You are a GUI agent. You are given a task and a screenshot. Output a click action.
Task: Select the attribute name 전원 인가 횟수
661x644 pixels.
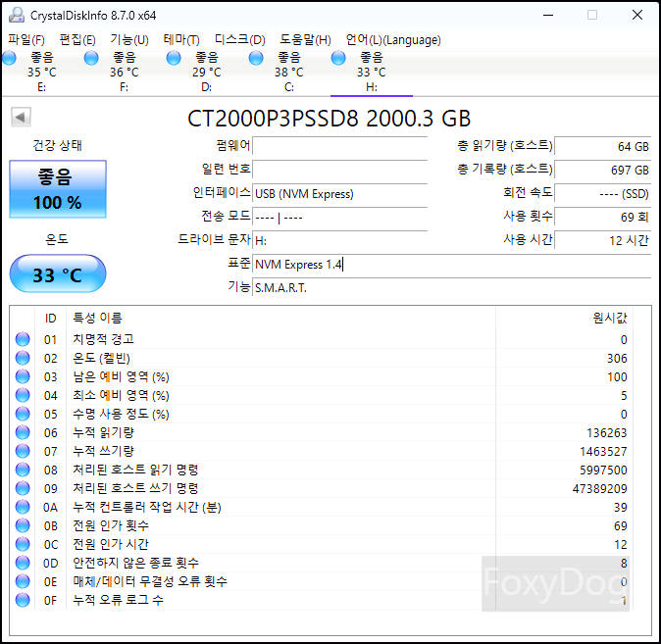point(111,525)
